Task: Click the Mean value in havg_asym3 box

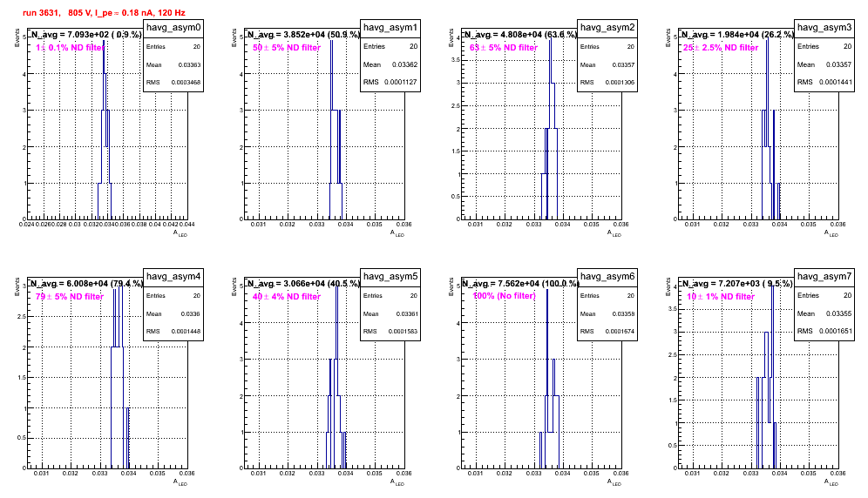Action: pos(838,64)
